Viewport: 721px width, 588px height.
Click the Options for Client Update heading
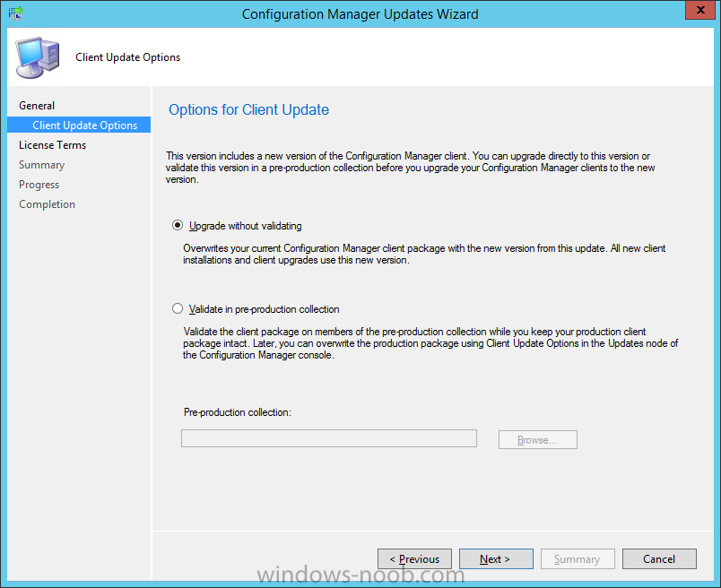coord(248,110)
